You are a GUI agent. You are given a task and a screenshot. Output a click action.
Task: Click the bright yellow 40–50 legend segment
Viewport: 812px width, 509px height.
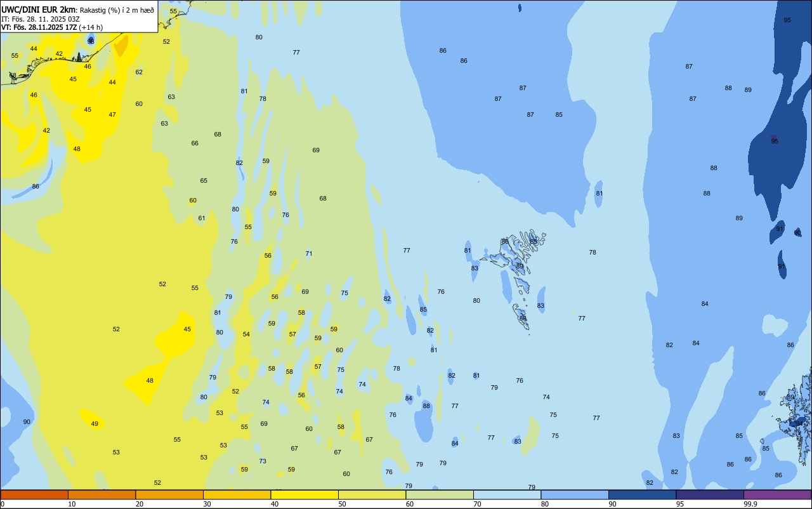(304, 494)
